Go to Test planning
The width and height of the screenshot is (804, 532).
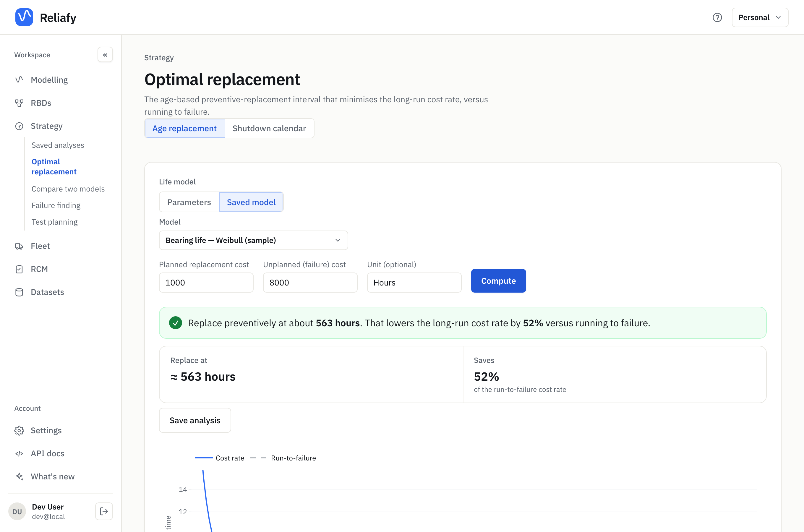[x=55, y=222]
